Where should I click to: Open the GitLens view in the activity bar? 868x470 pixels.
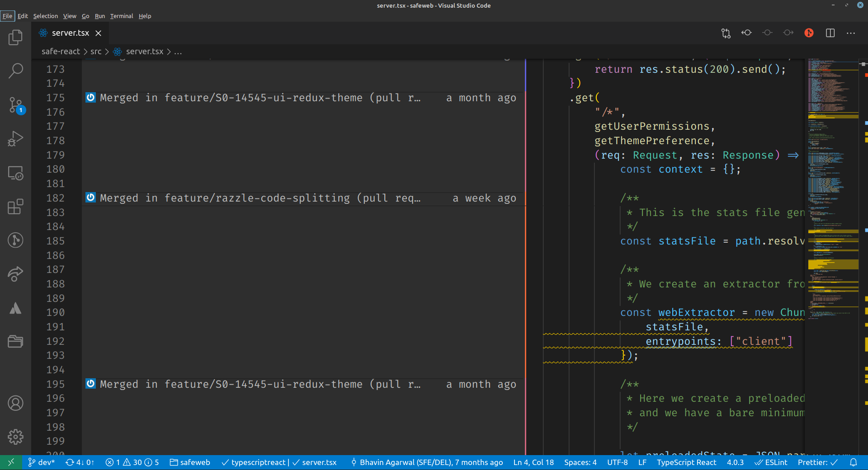coord(15,240)
